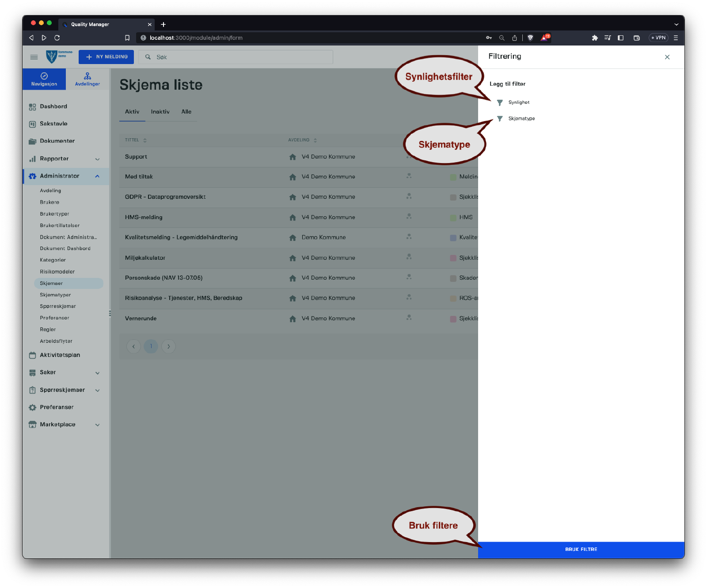Open the browser extensions puzzle icon

[x=595, y=38]
